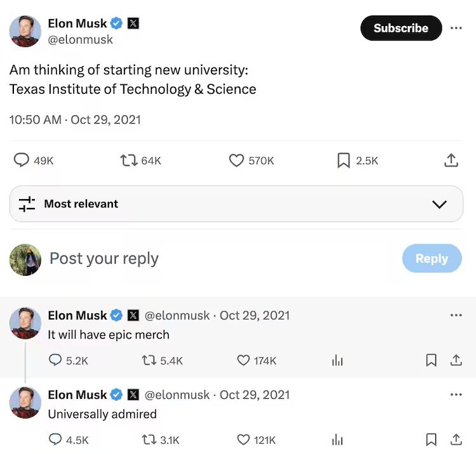The height and width of the screenshot is (454, 476).
Task: Click the 10:50 AM · Oct 29, 2021 timestamp
Action: 75,119
